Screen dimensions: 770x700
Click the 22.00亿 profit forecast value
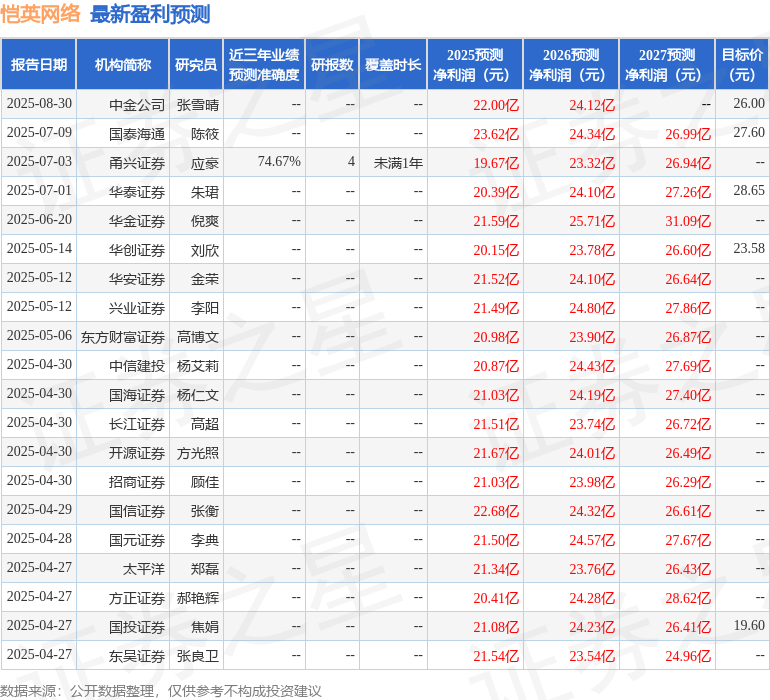pos(496,104)
